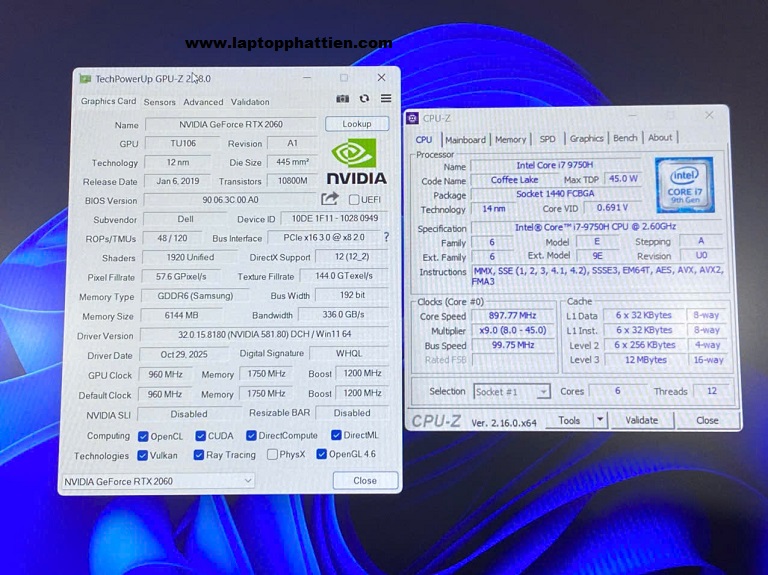This screenshot has width=768, height=575.
Task: Click the BIOS Version field
Action: pos(228,200)
